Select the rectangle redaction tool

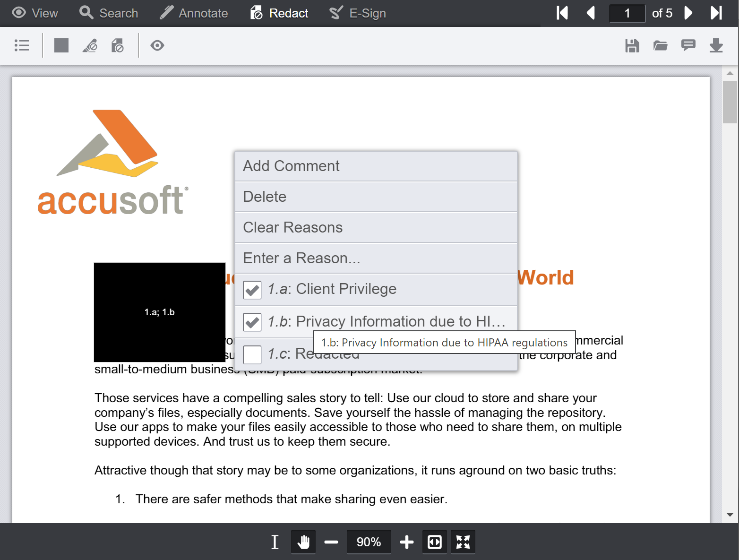pyautogui.click(x=61, y=46)
